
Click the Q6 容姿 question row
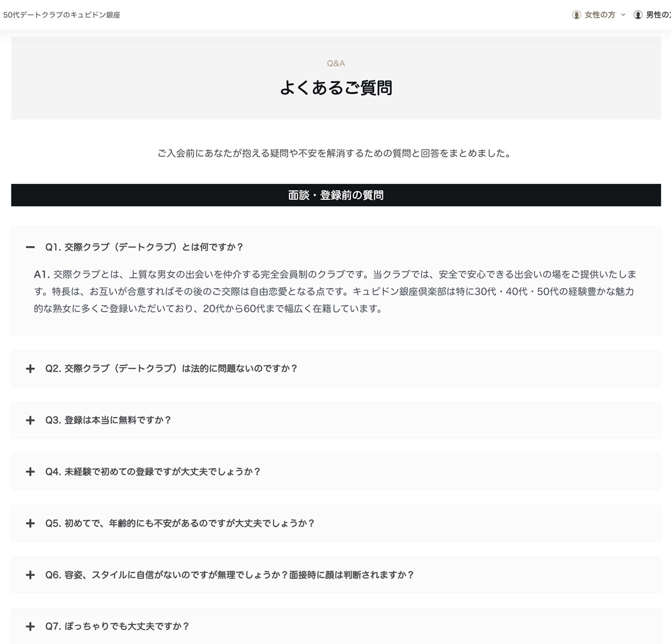[x=228, y=575]
